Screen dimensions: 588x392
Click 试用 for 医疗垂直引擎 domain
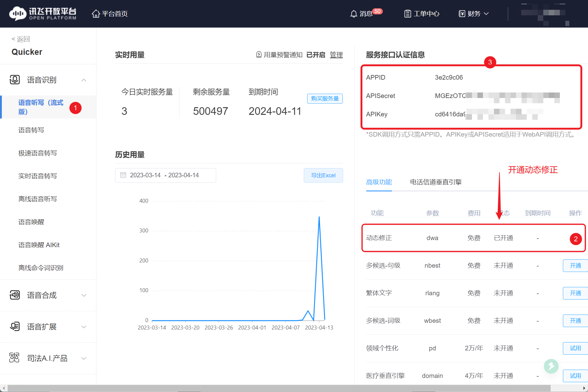click(575, 376)
